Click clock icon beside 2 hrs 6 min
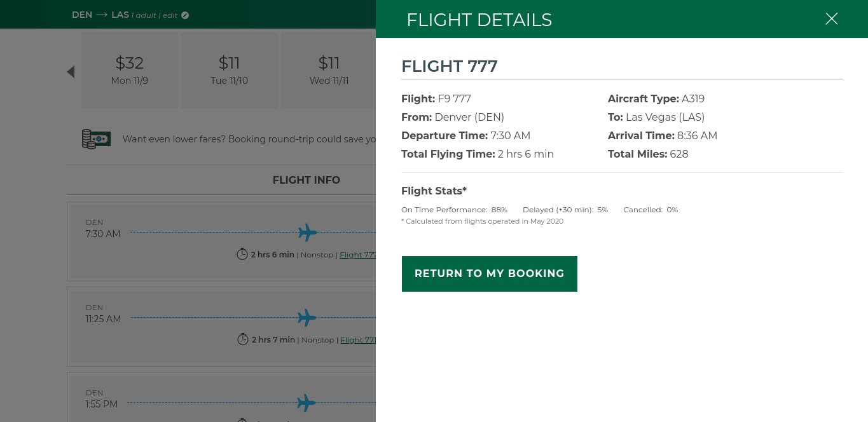Viewport: 868px width, 422px height. coord(242,254)
